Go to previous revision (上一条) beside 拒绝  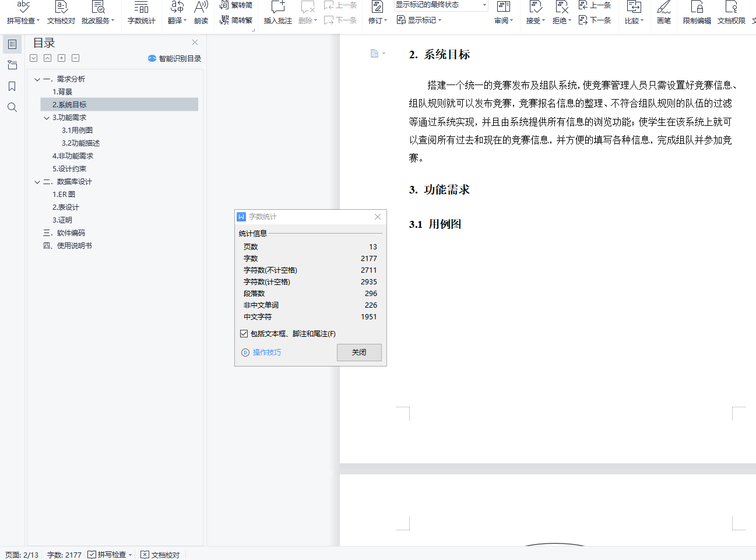tap(595, 5)
